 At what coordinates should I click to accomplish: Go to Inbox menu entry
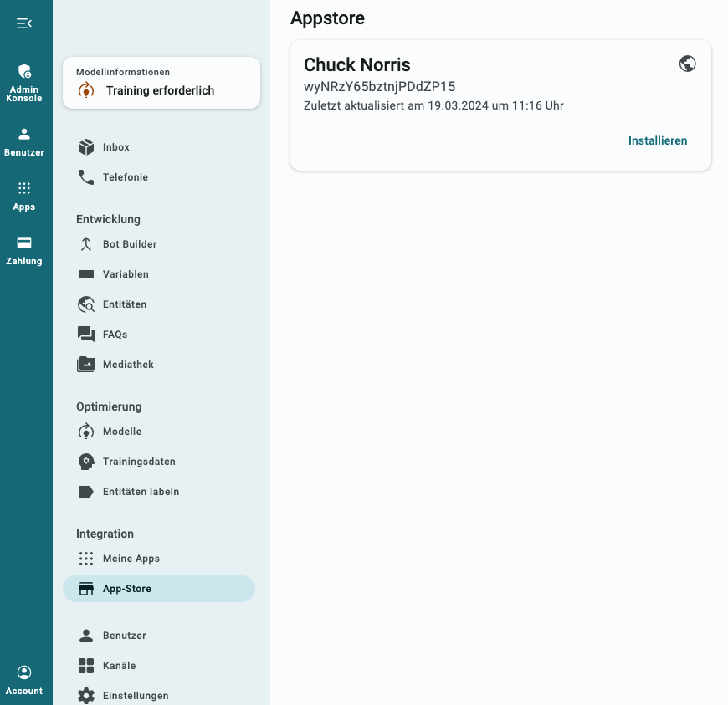point(159,147)
